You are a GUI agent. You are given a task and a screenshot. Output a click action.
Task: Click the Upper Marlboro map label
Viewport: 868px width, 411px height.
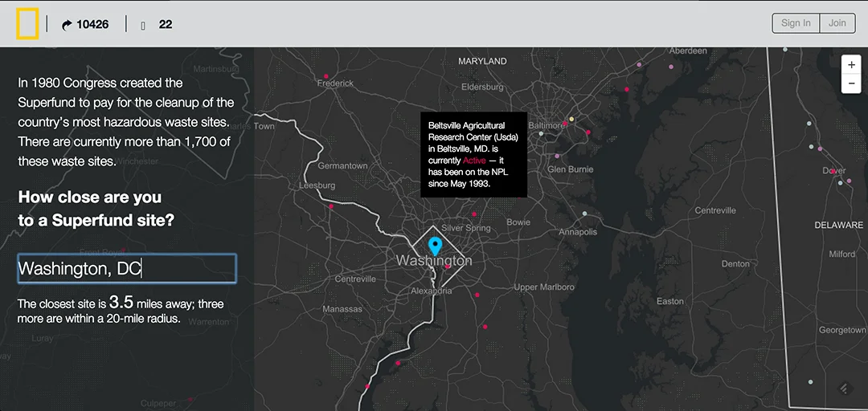(x=543, y=287)
